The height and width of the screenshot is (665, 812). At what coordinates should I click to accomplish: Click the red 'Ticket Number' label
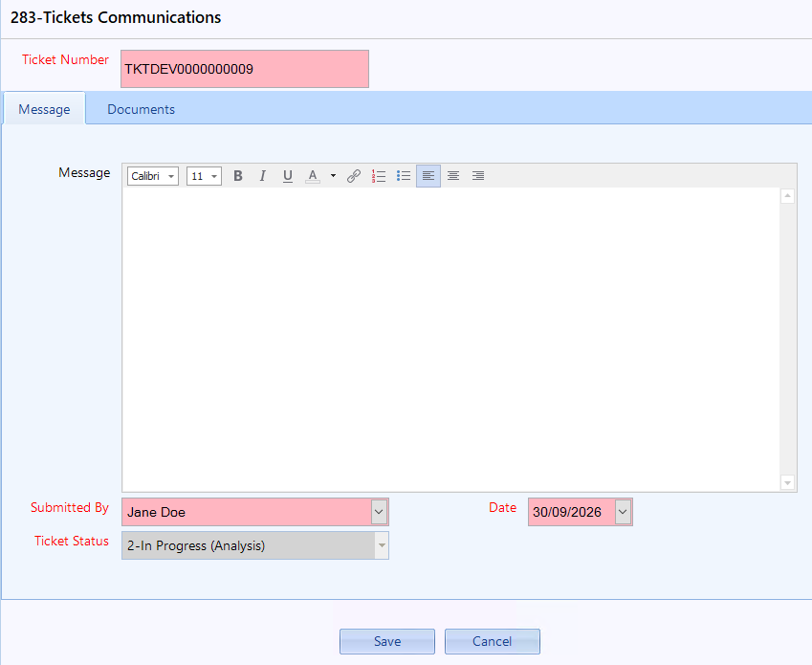click(x=65, y=59)
